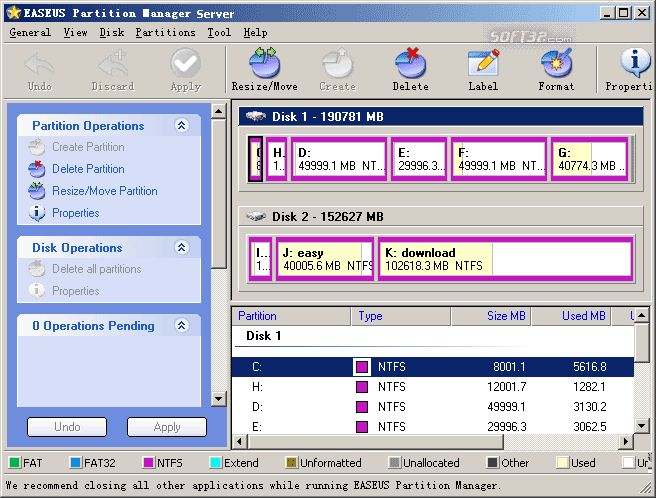Sort by the Size MB column header

[x=491, y=316]
